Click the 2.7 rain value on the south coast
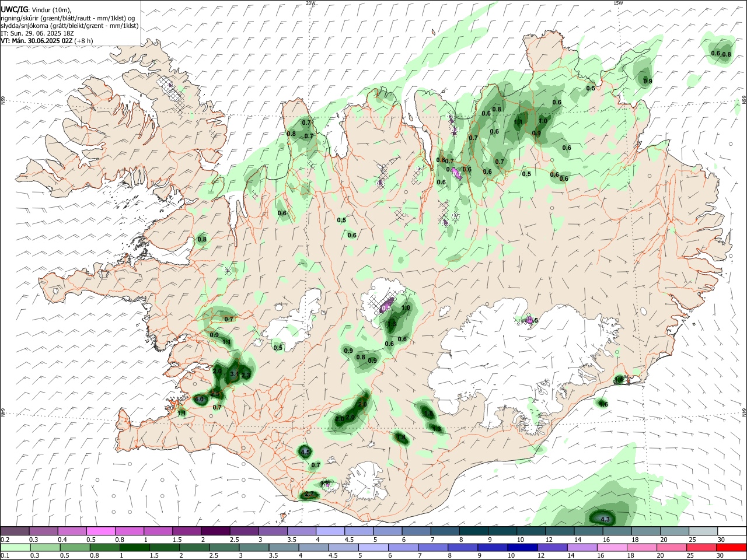Viewport: 747px width, 560px height. coord(309,494)
